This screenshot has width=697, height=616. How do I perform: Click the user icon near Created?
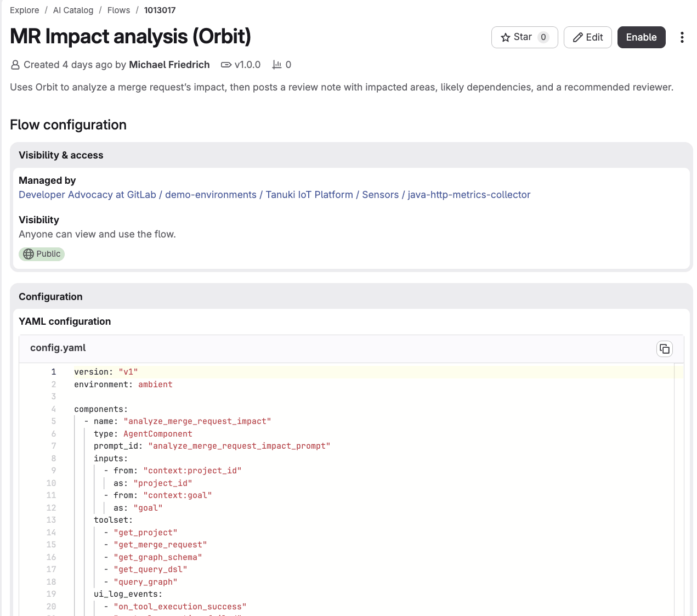tap(15, 65)
